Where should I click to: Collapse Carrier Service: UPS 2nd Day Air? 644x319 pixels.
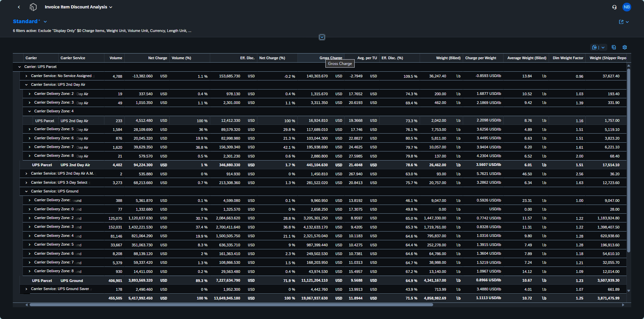tap(26, 85)
